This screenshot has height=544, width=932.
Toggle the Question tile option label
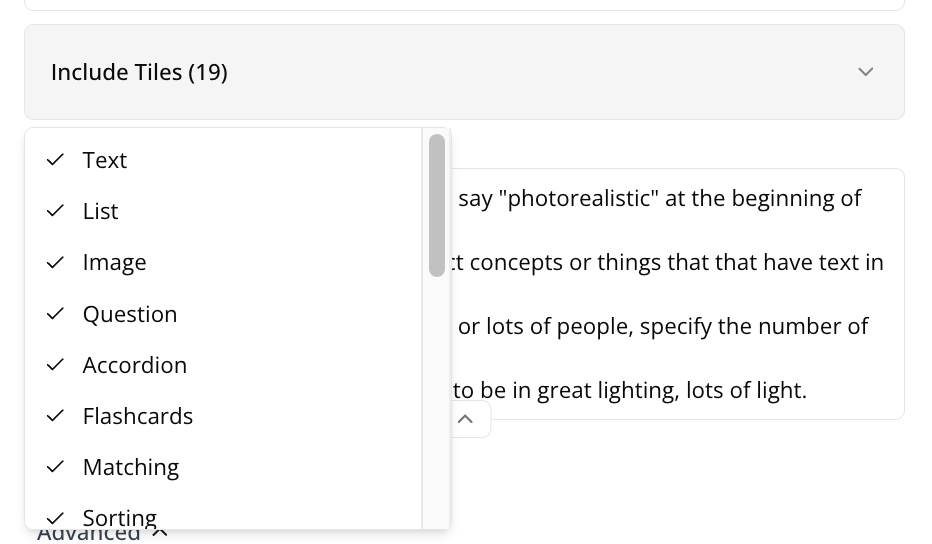coord(129,314)
